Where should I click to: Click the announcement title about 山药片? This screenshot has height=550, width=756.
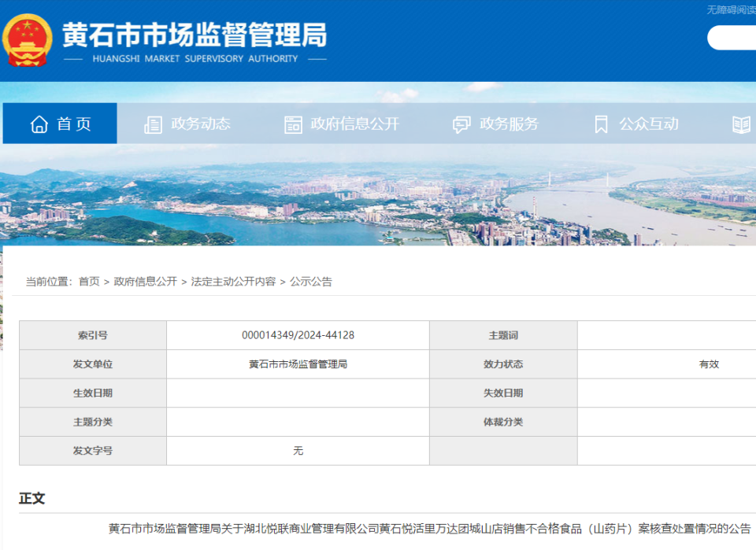click(x=430, y=529)
